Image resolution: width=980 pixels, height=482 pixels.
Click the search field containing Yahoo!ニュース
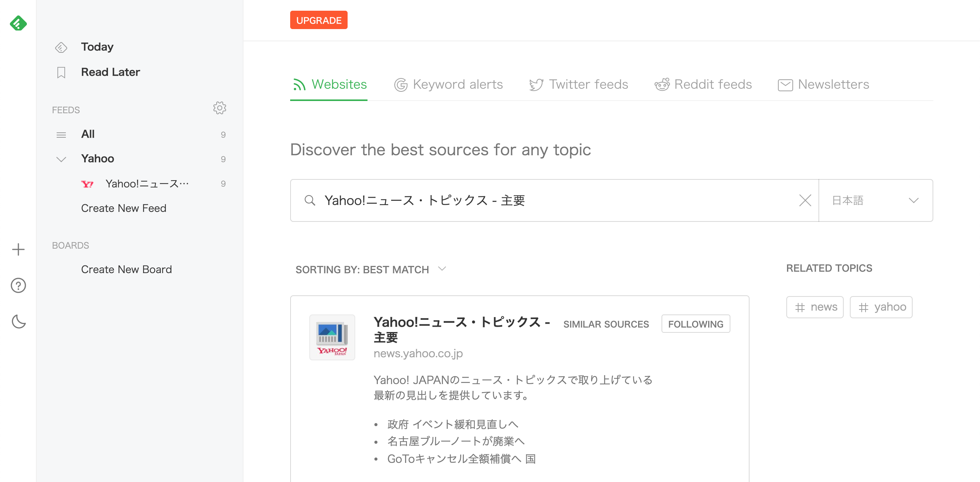[554, 200]
